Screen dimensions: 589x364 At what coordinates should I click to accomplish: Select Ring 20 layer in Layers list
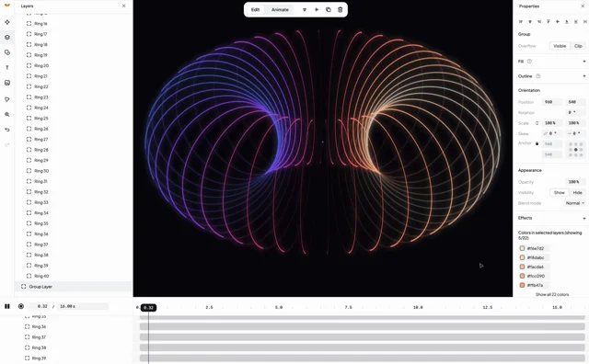tap(74, 65)
